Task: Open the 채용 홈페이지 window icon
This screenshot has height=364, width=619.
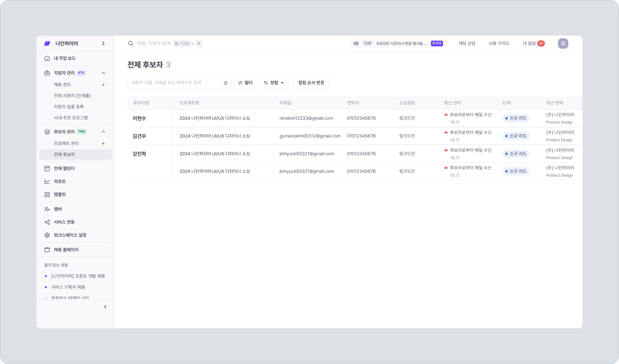Action: tap(47, 250)
